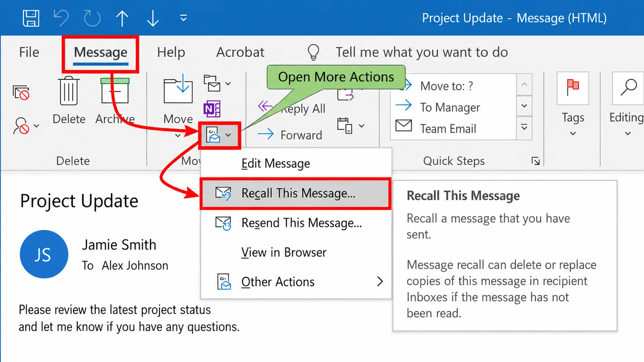Open Customize Quick Access Toolbar dropdown
644x362 pixels.
click(x=183, y=18)
